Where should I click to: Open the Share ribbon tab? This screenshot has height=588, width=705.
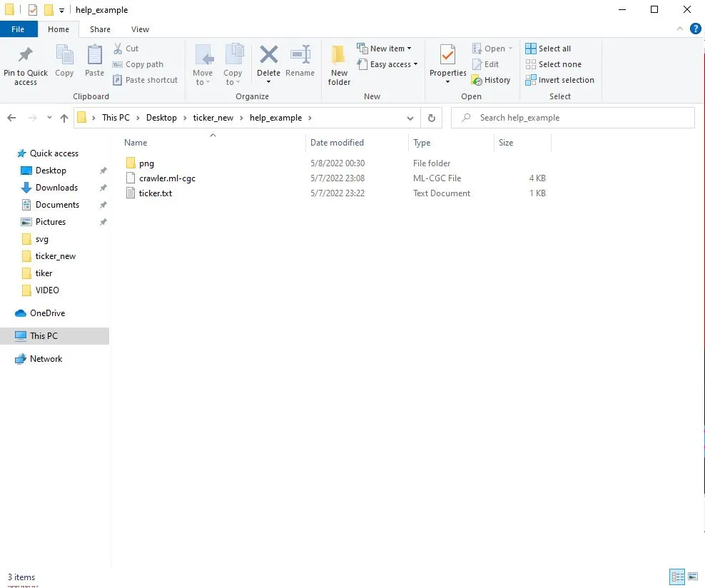100,29
